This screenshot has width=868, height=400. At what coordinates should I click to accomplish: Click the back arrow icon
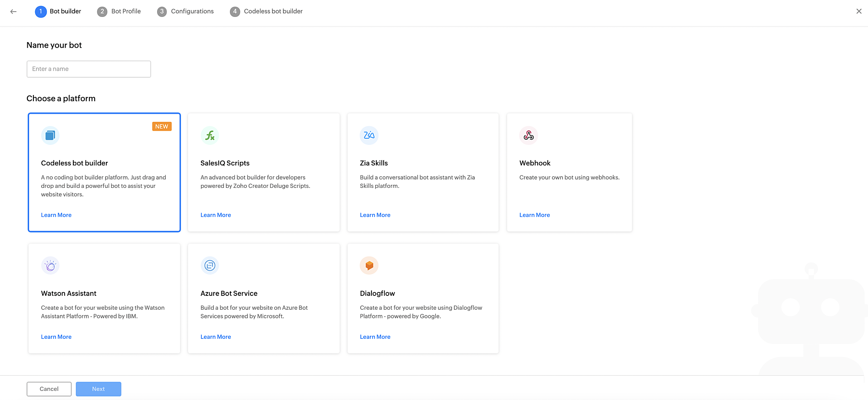[13, 12]
